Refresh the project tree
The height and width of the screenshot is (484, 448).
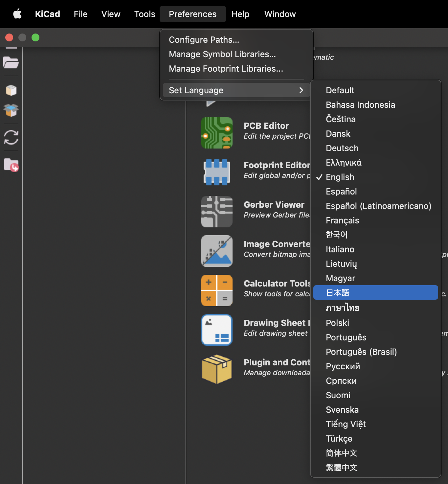[11, 137]
